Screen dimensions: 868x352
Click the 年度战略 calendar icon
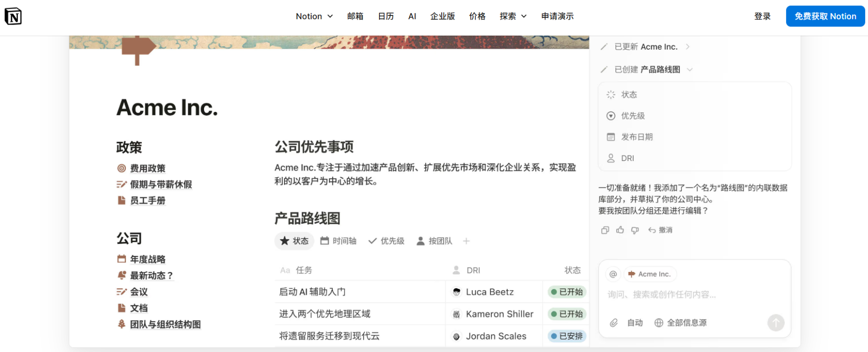point(122,259)
